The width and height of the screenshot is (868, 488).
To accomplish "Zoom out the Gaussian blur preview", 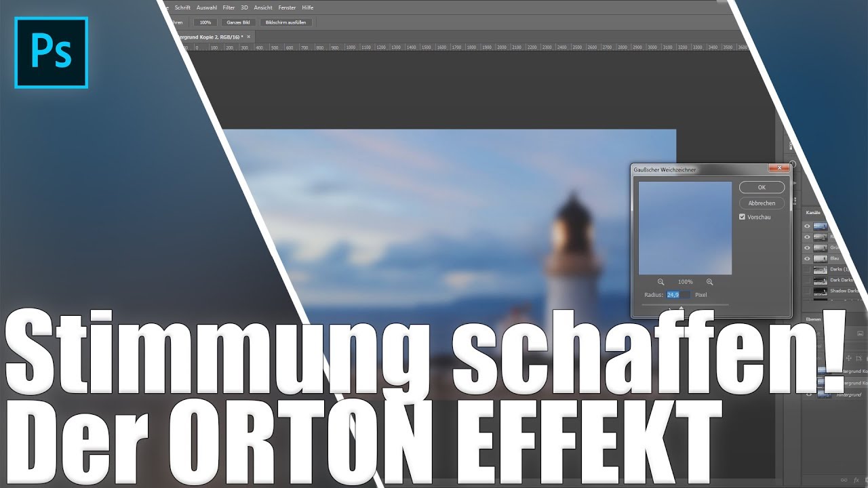I will pyautogui.click(x=660, y=282).
